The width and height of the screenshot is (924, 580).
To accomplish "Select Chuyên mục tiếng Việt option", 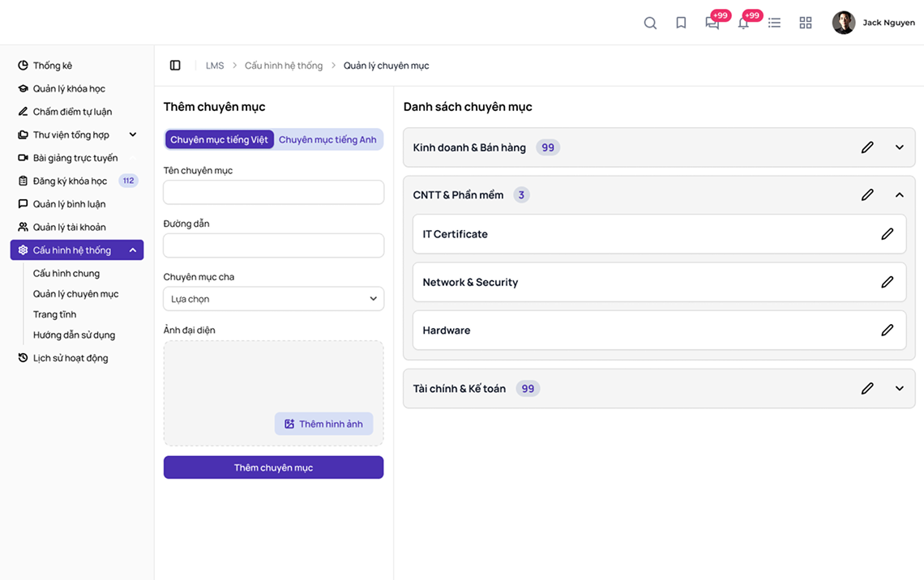I will 219,140.
